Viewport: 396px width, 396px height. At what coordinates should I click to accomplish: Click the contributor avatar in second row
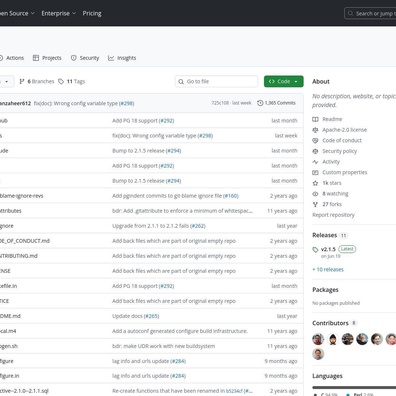tap(318, 354)
